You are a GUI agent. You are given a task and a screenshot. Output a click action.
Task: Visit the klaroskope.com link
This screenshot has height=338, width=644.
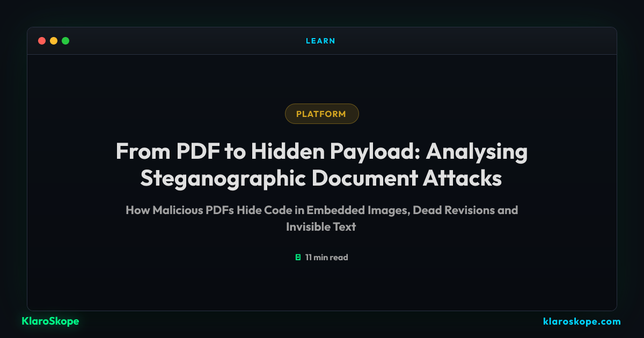pyautogui.click(x=582, y=322)
